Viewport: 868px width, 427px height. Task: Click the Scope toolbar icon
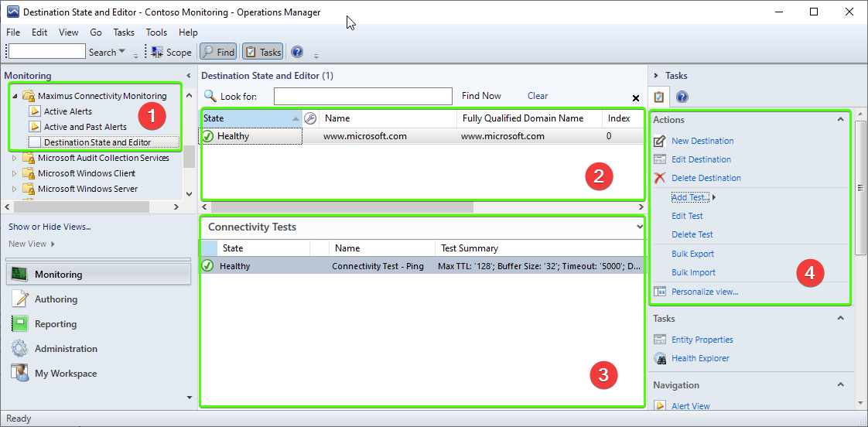(157, 52)
